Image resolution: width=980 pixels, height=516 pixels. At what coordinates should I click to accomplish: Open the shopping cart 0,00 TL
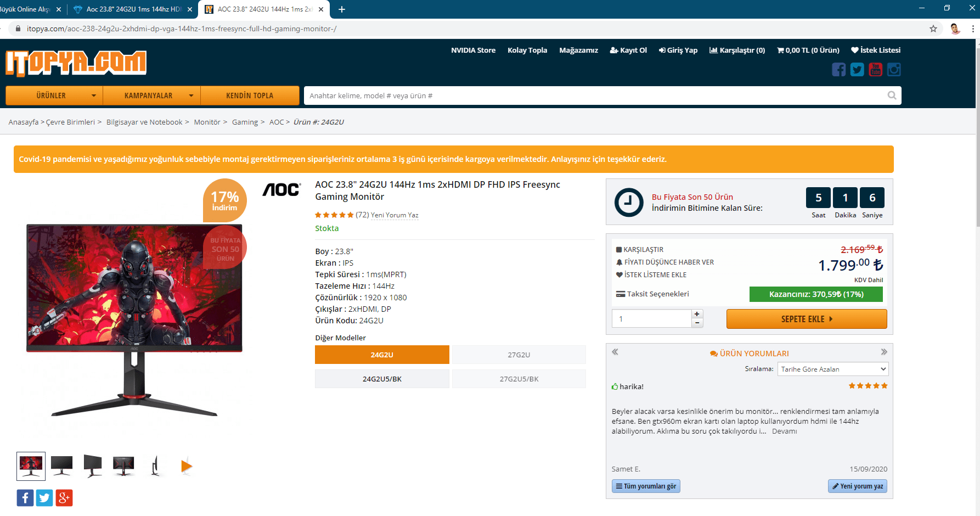808,50
